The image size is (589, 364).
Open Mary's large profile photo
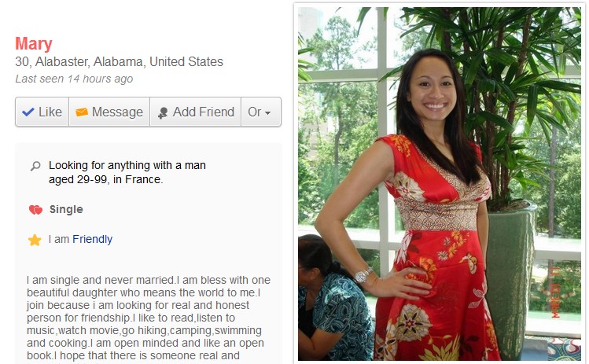(439, 184)
